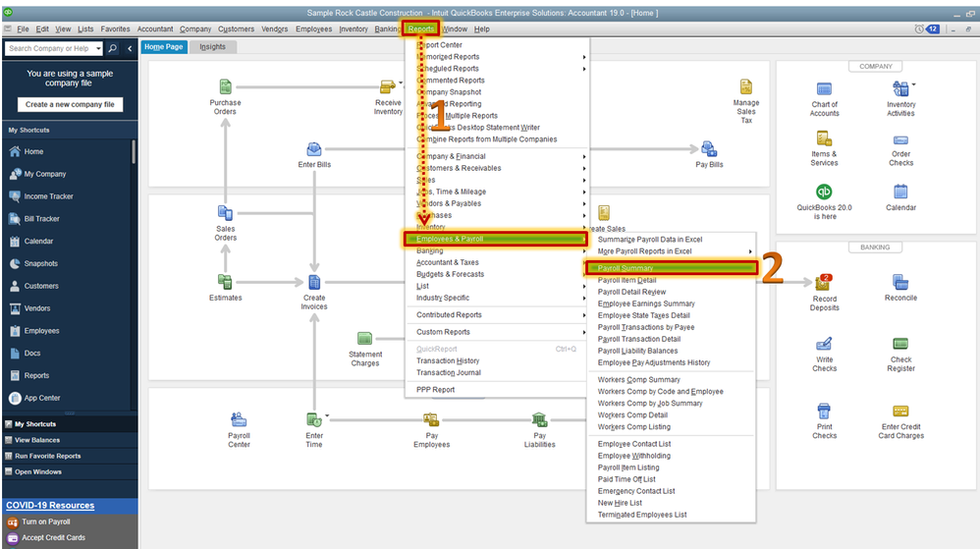Click Turn on Payroll link

coord(45,522)
